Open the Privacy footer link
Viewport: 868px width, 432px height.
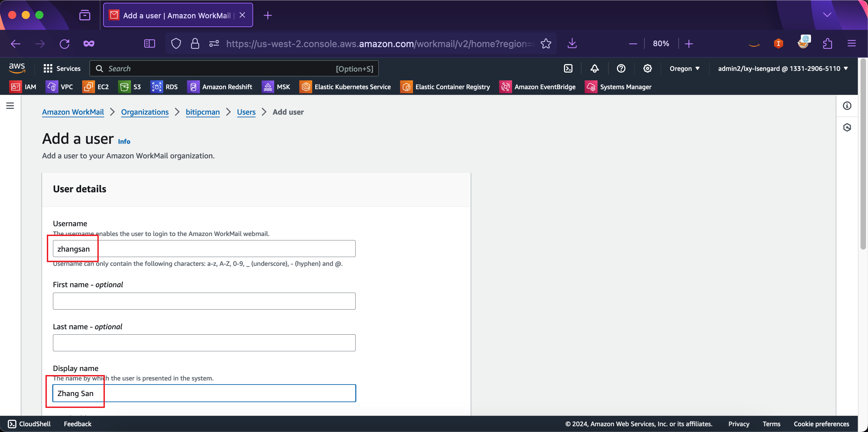coord(739,424)
